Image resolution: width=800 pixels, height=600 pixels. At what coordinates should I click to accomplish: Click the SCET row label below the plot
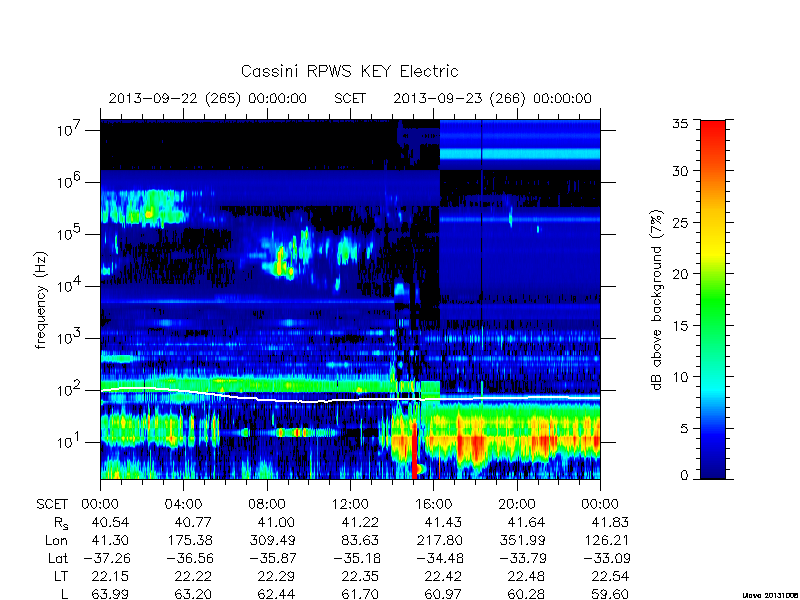click(x=52, y=505)
